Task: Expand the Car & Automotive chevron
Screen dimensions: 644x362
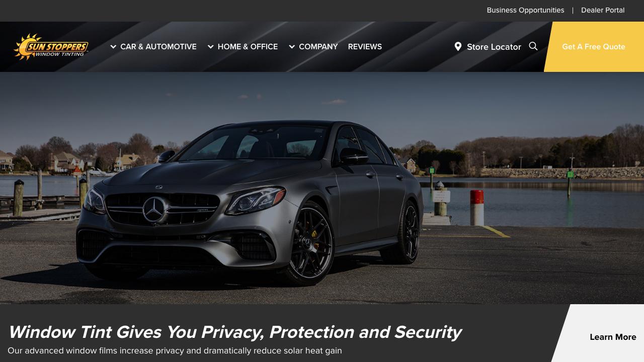Action: 113,47
